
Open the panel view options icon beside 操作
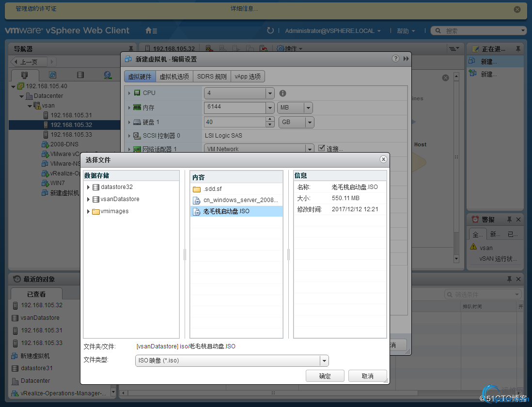point(454,49)
